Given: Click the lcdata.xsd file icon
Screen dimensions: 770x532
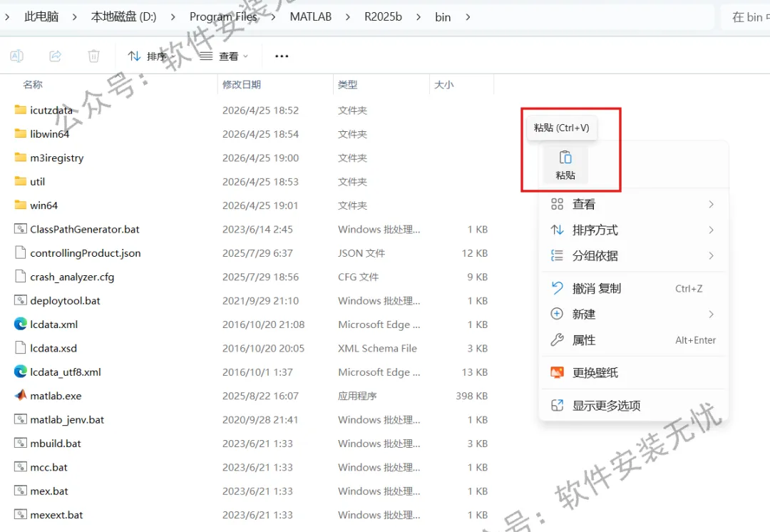Looking at the screenshot, I should (20, 348).
